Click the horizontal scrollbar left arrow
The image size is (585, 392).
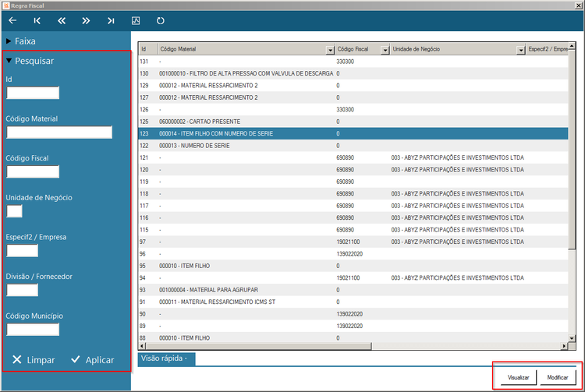tap(142, 346)
